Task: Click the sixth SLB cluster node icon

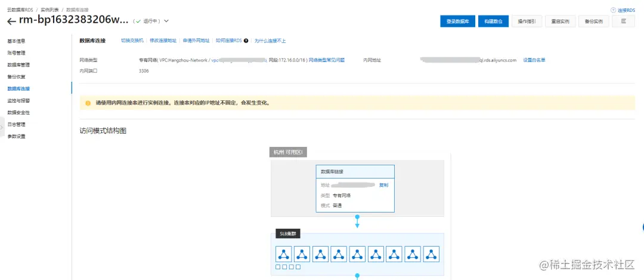Action: pos(376,254)
